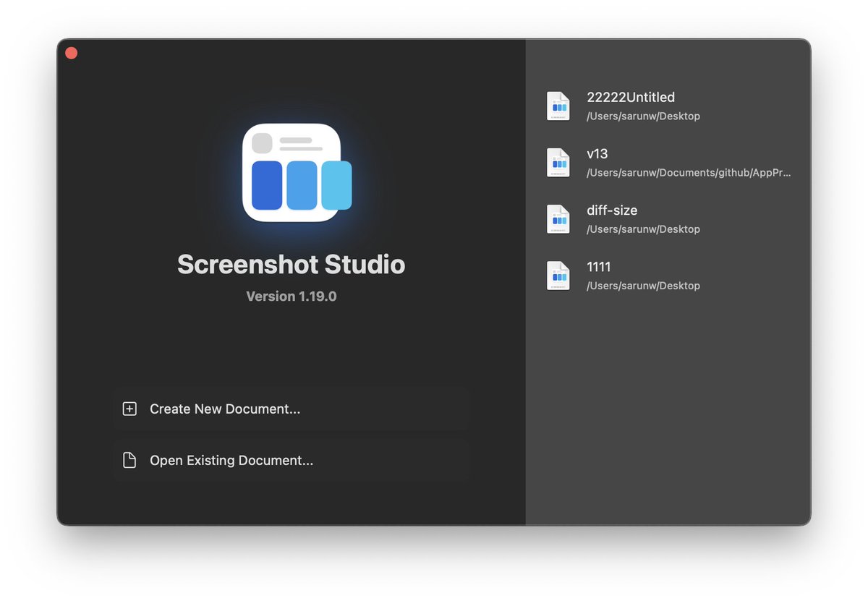
Task: Click the file icon for 22222Untitled
Action: tap(558, 106)
